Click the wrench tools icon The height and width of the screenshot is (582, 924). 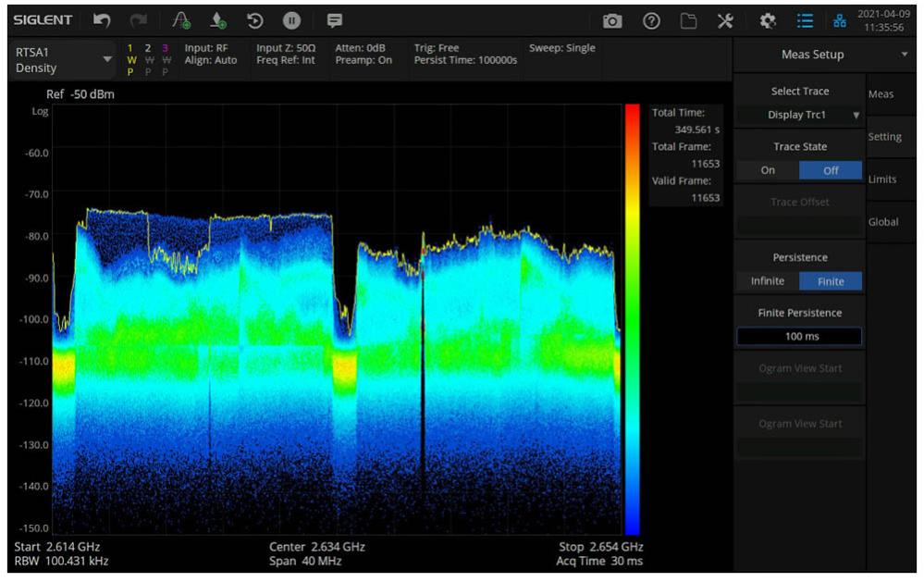pyautogui.click(x=725, y=20)
